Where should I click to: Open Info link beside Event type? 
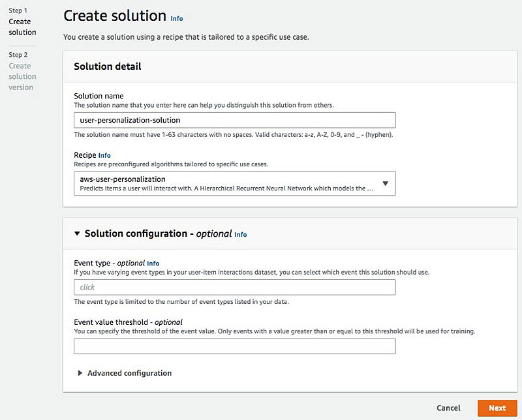pyautogui.click(x=153, y=263)
